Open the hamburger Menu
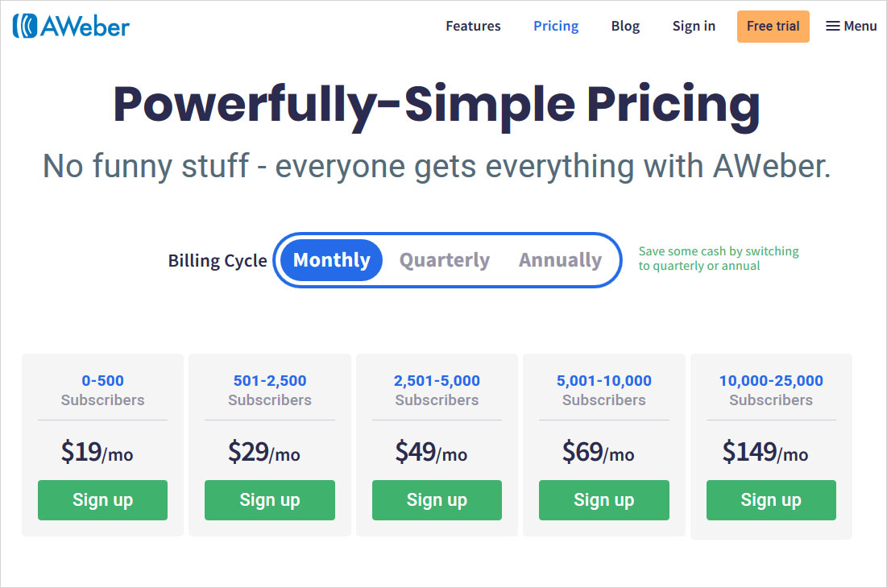Image resolution: width=887 pixels, height=588 pixels. click(x=851, y=26)
